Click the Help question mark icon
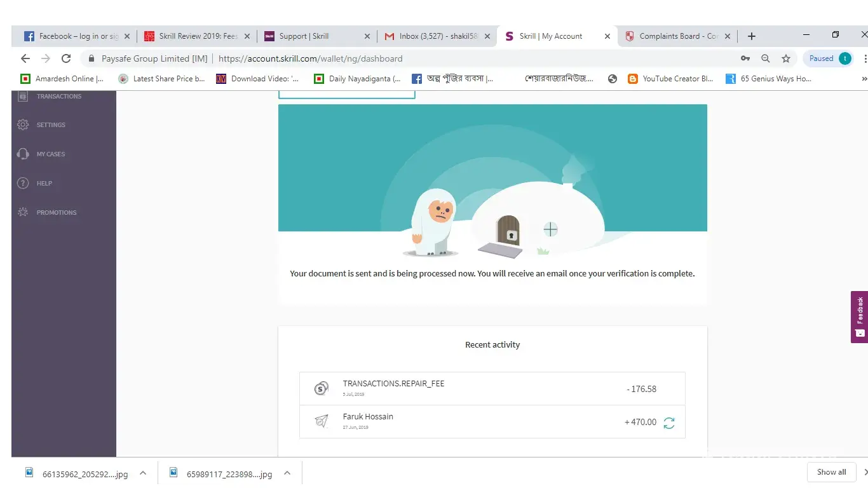Viewport: 868px width, 488px height. (x=23, y=183)
